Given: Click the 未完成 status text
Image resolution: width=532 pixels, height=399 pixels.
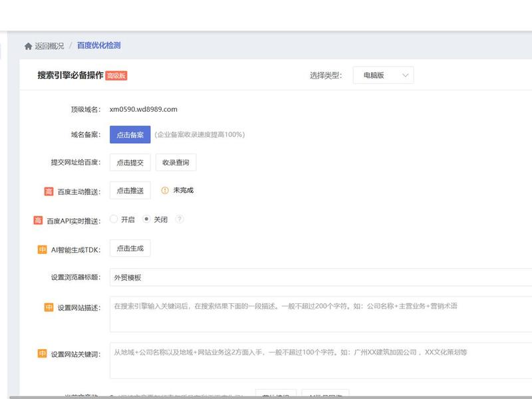Looking at the screenshot, I should (184, 190).
